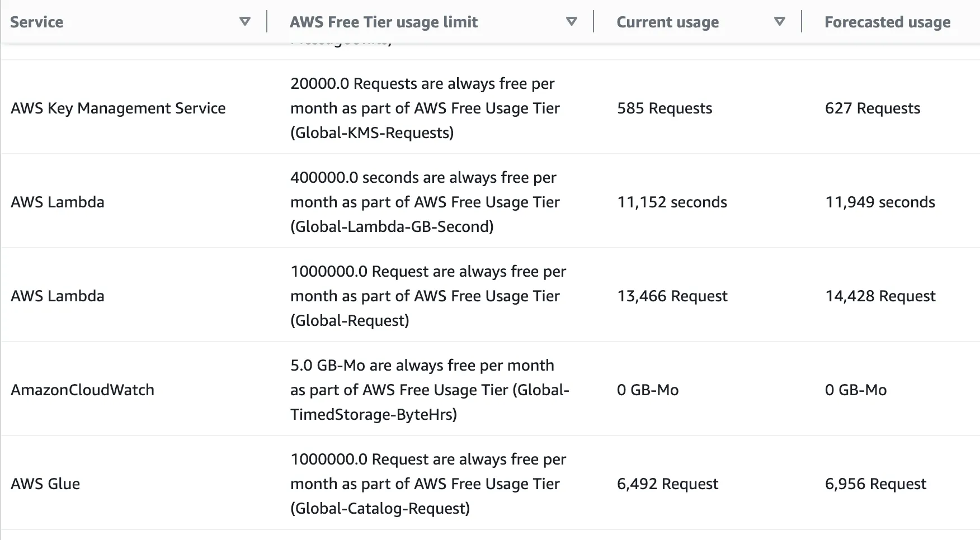Click the 400000.0 seconds Lambda limit text

(x=425, y=202)
